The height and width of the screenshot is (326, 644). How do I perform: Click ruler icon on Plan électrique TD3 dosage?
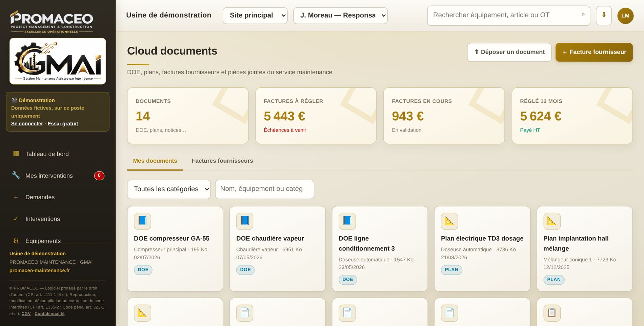(x=449, y=221)
